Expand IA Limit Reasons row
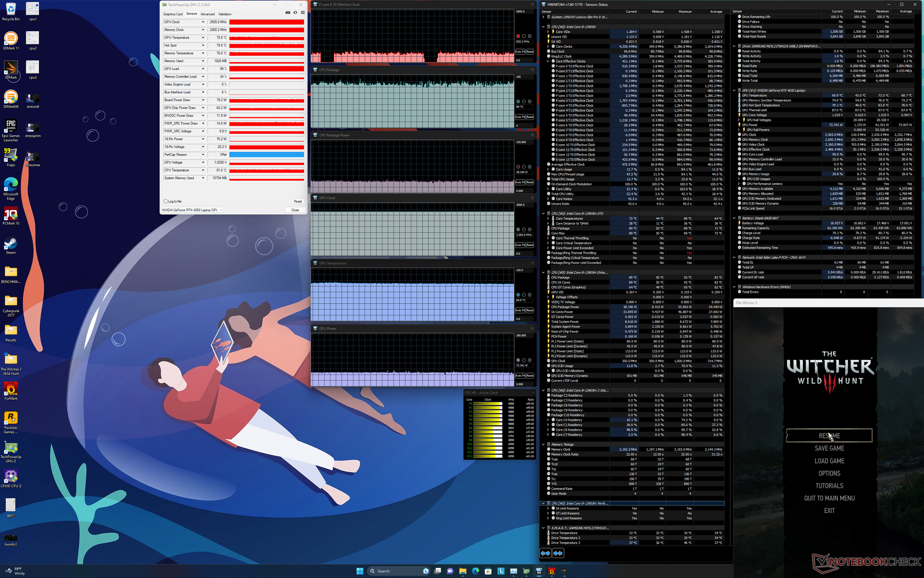The width and height of the screenshot is (924, 578). [548, 508]
